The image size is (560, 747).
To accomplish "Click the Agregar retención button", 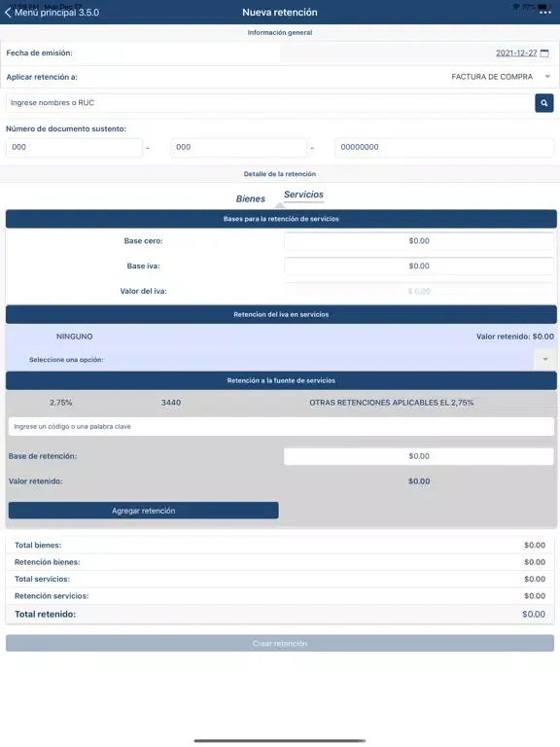I will tap(143, 511).
